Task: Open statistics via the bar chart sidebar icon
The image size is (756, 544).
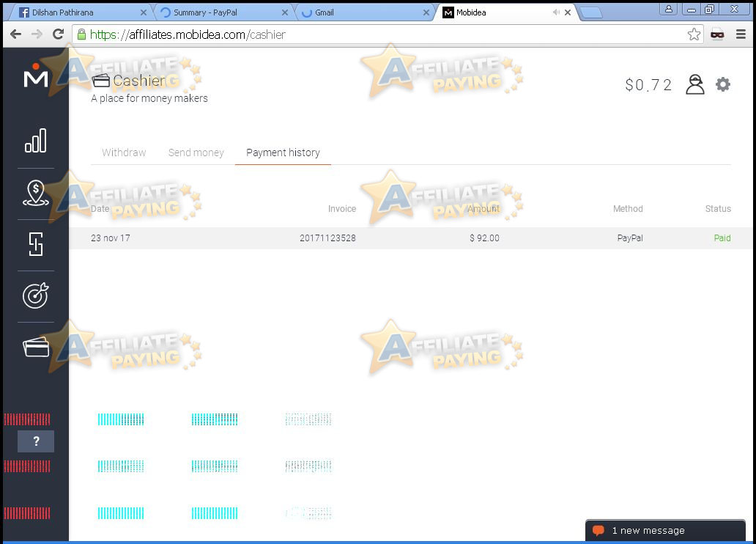Action: pyautogui.click(x=35, y=139)
